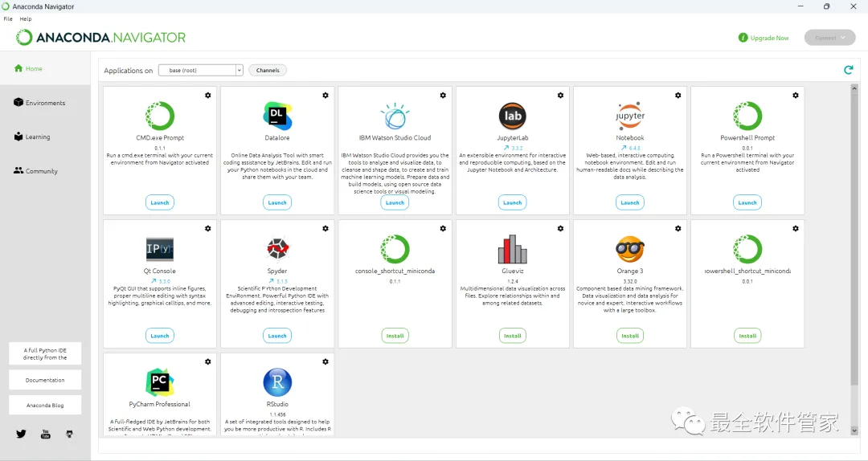Screen dimensions: 868x461
Task: Click the Glueviz bar chart logo
Action: point(513,249)
